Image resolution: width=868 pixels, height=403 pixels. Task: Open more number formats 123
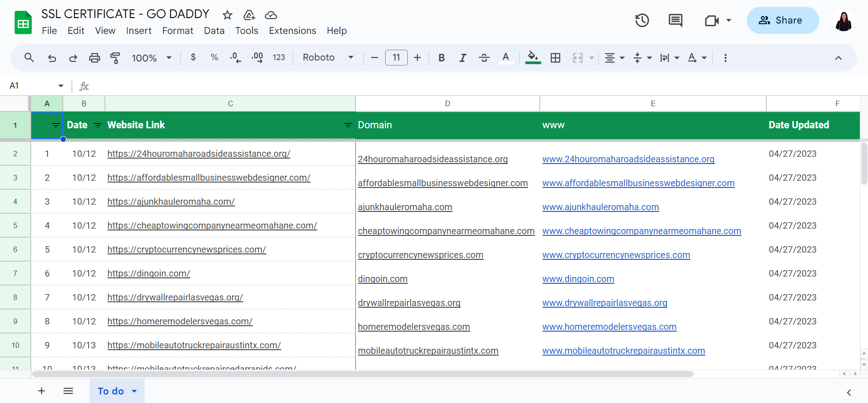tap(279, 57)
